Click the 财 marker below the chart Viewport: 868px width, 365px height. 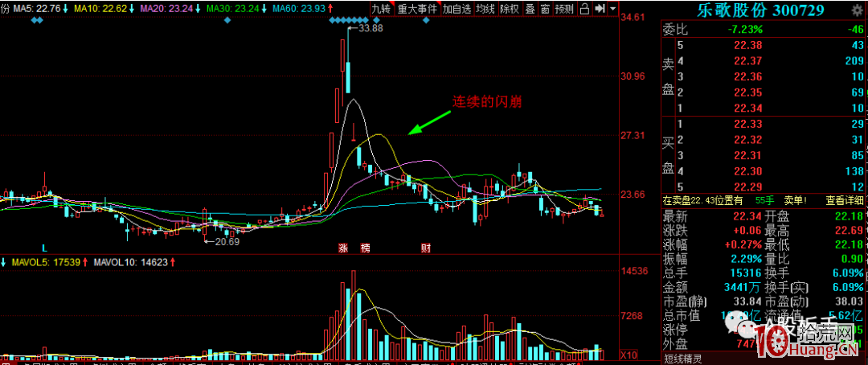coord(426,248)
